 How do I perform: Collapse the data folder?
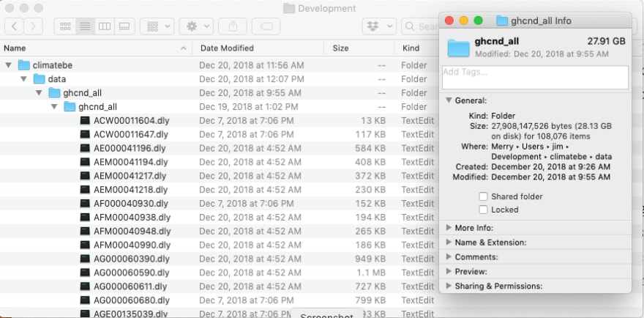coord(24,78)
